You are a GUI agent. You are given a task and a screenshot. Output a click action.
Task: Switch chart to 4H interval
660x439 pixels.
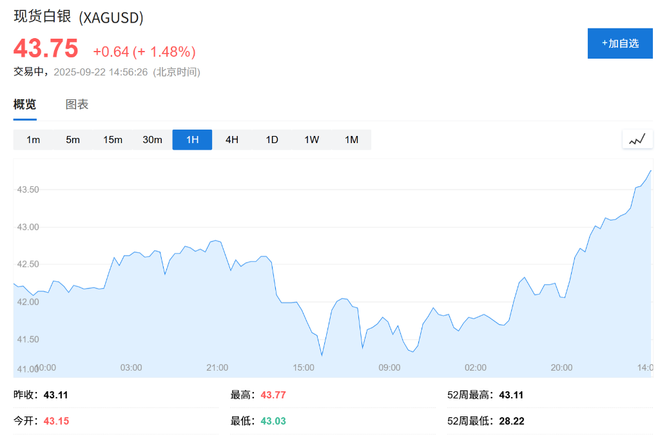(x=232, y=140)
